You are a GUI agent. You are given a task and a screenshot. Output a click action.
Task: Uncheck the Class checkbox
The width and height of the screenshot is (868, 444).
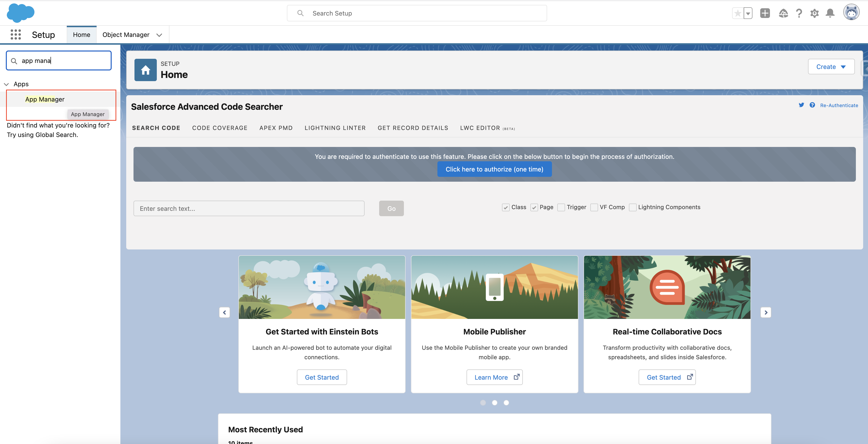(505, 207)
